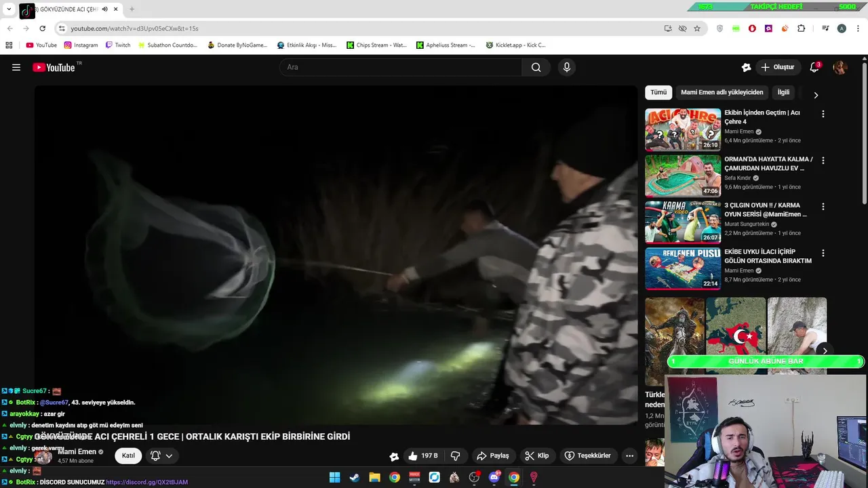The height and width of the screenshot is (488, 868).
Task: Open Chrome media control icon
Action: (x=825, y=28)
